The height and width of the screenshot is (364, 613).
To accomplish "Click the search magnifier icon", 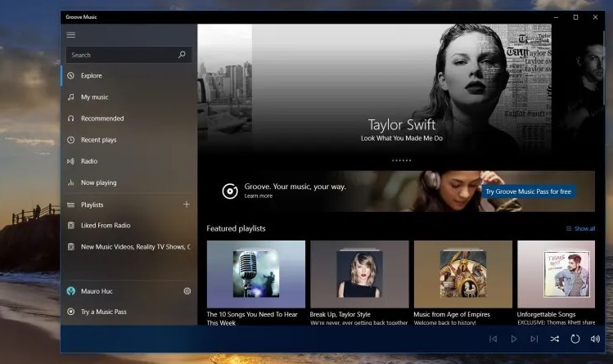I will pos(182,55).
